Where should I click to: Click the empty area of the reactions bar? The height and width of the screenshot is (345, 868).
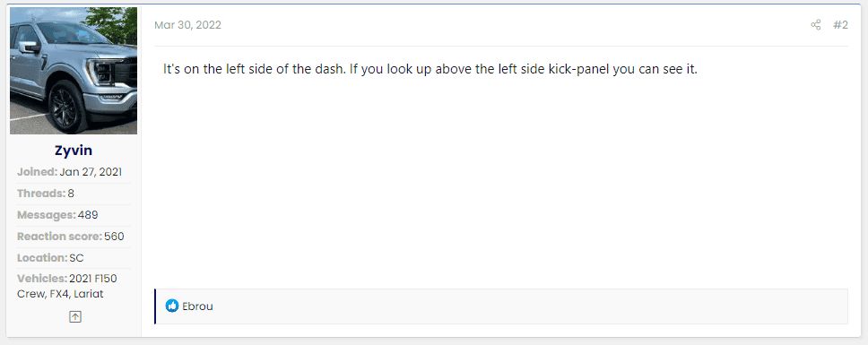click(525, 306)
